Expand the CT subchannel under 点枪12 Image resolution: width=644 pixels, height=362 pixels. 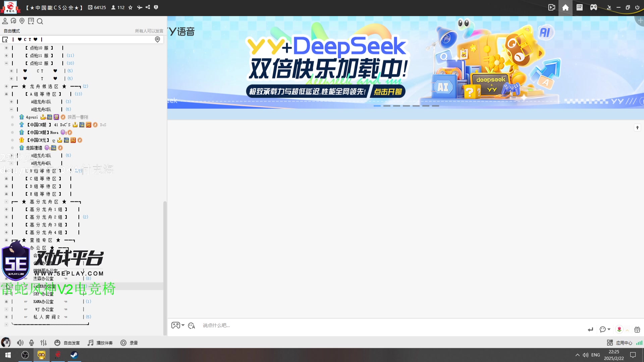coord(11,71)
